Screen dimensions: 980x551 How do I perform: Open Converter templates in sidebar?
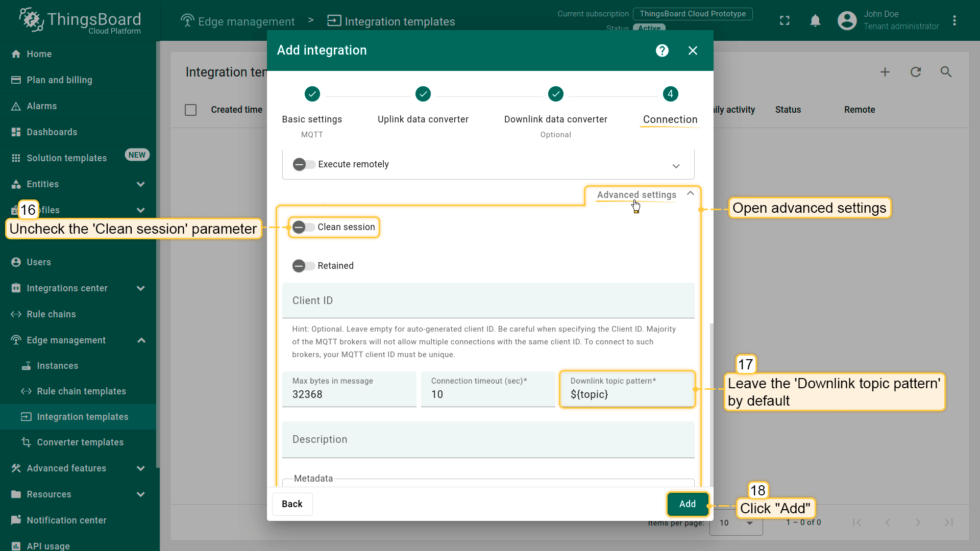tap(80, 442)
